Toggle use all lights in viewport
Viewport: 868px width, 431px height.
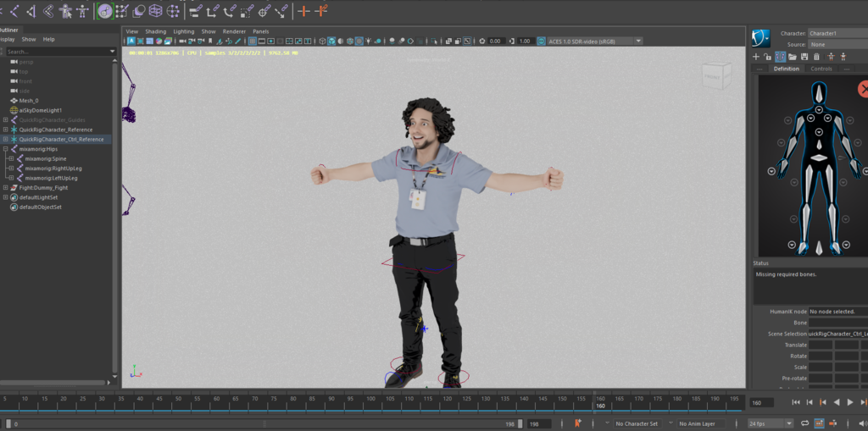tap(368, 41)
